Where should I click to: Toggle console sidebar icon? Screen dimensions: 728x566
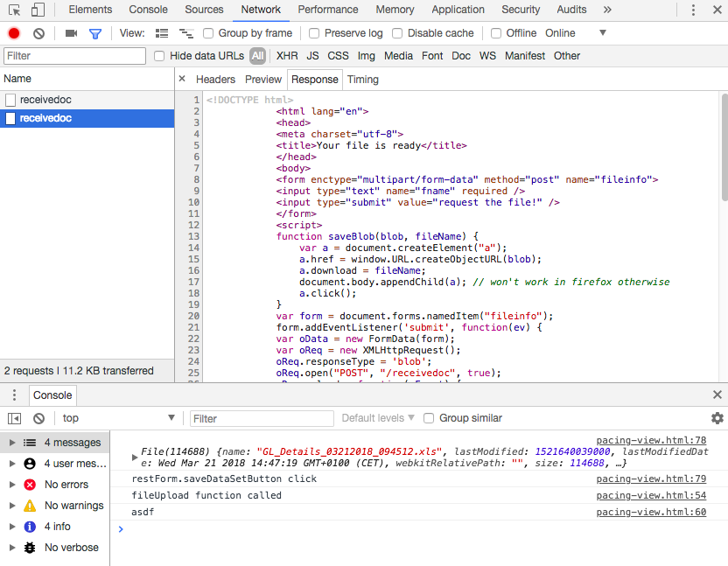pos(14,419)
